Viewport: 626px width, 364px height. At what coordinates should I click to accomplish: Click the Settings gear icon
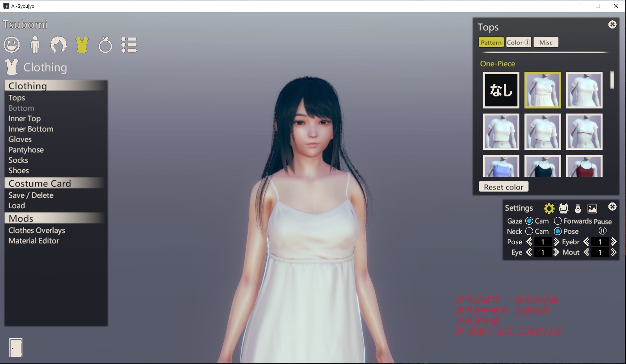tap(549, 208)
